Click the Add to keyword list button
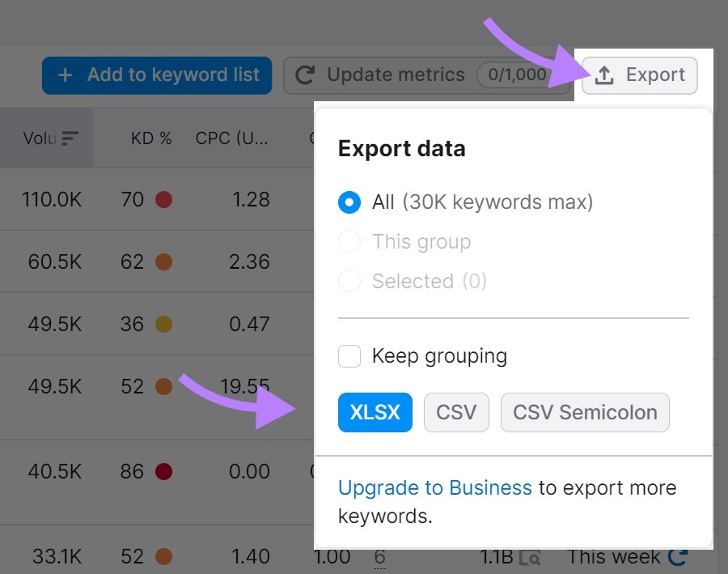The image size is (728, 574). [156, 74]
